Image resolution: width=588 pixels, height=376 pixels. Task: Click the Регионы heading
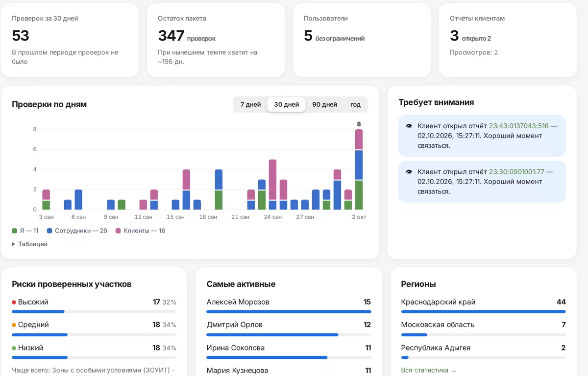coord(418,284)
